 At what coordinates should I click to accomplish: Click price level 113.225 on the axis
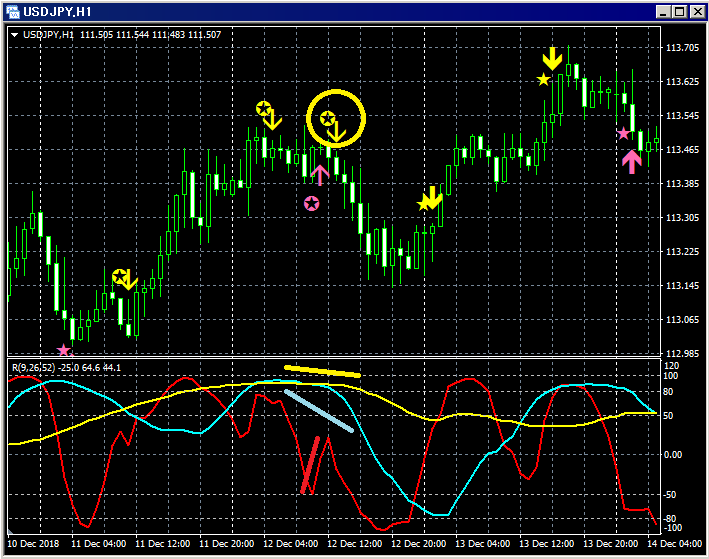click(682, 252)
